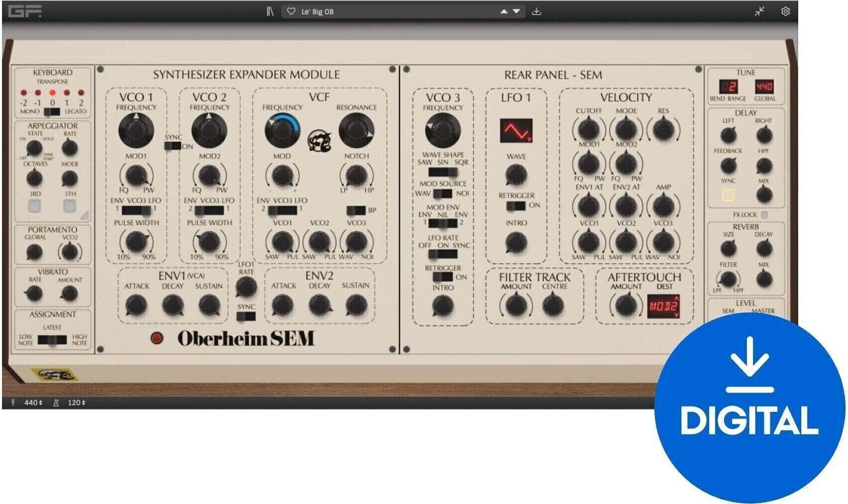Click the vibrato AMOUNT knob
Image resolution: width=848 pixels, height=504 pixels.
(69, 294)
